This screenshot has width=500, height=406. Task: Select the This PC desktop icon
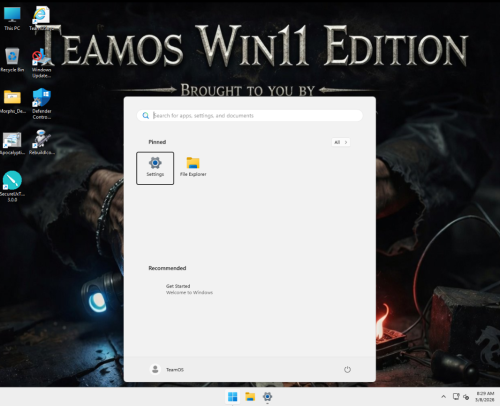[x=12, y=19]
